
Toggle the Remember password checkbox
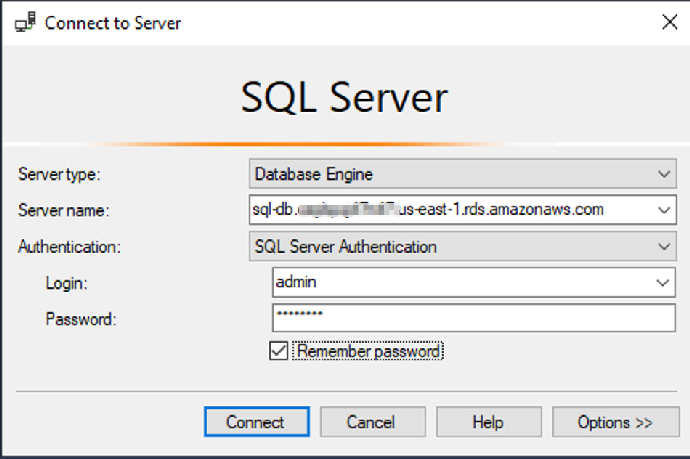pyautogui.click(x=278, y=351)
